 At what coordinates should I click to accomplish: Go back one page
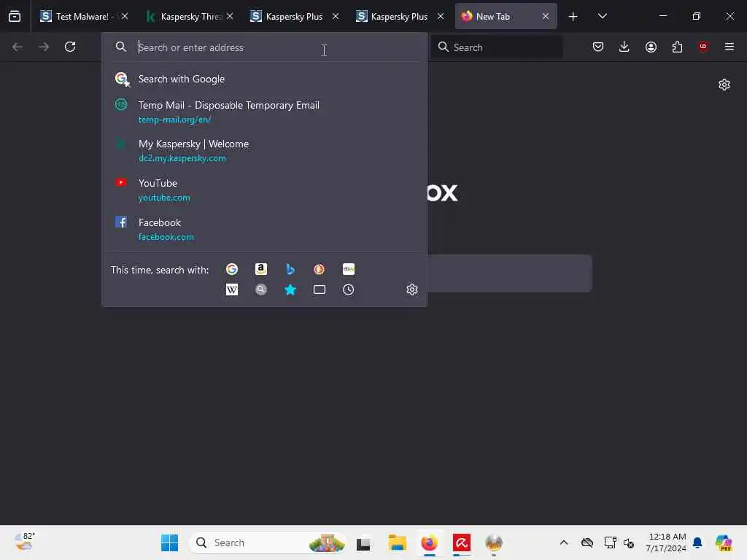(x=18, y=47)
